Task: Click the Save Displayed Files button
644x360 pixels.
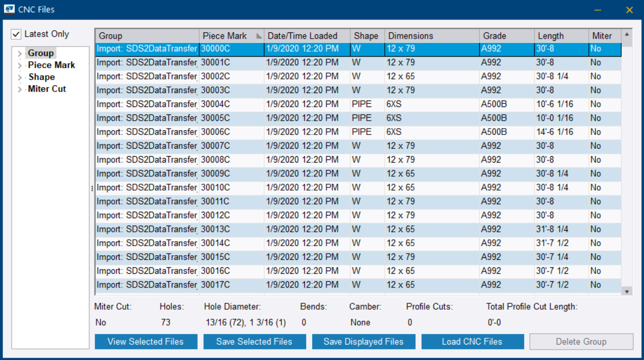Action: [364, 341]
